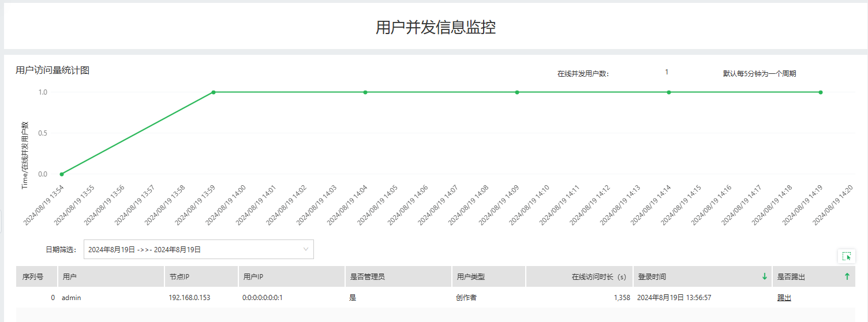Open the 日期筛选 date range dropdown
This screenshot has height=322, width=868.
pos(199,249)
